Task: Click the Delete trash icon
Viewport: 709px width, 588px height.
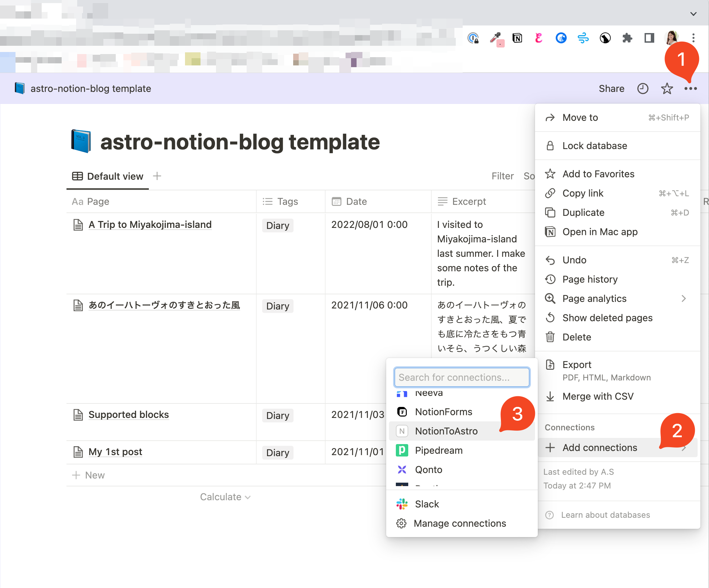Action: tap(550, 337)
